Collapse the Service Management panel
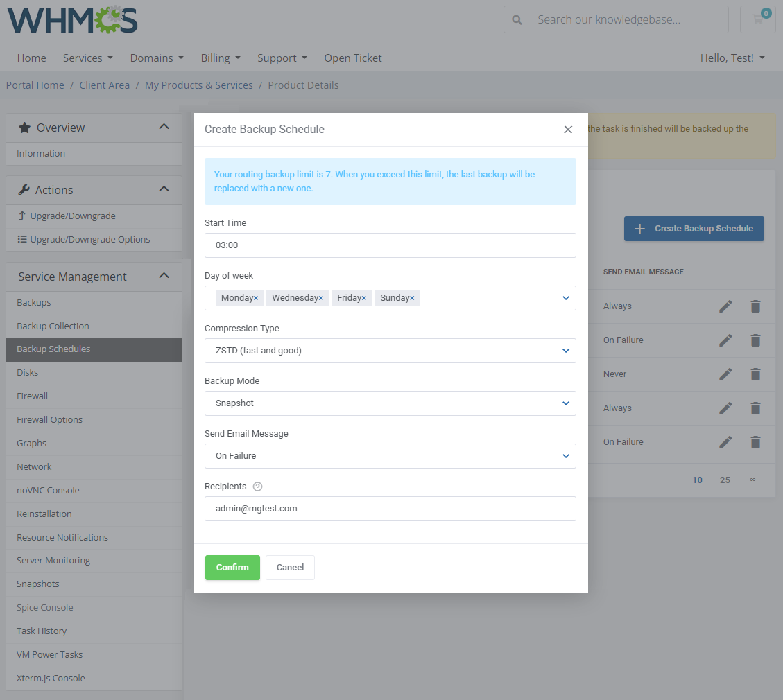Viewport: 783px width, 700px height. [164, 276]
